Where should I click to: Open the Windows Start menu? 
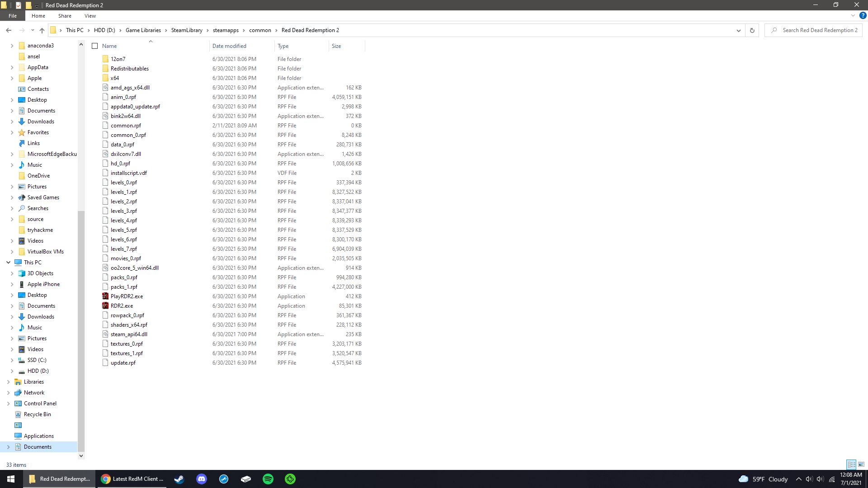(10, 479)
